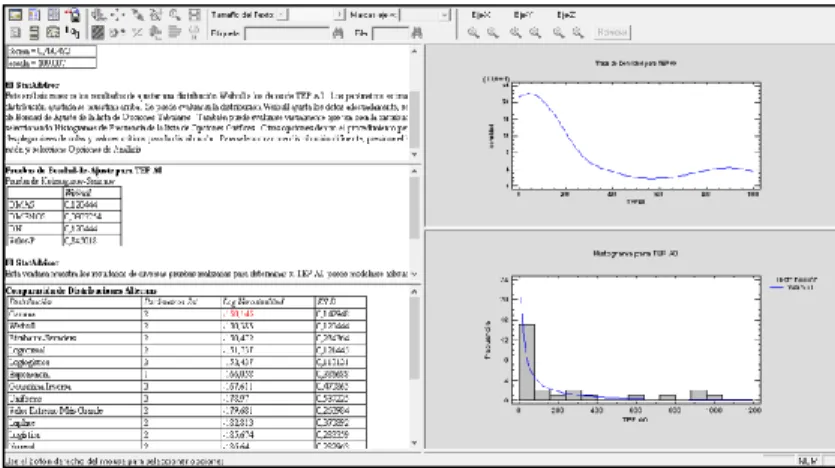
Task: Select the Birnbaum-Saunders distribution row
Action: tap(187, 338)
